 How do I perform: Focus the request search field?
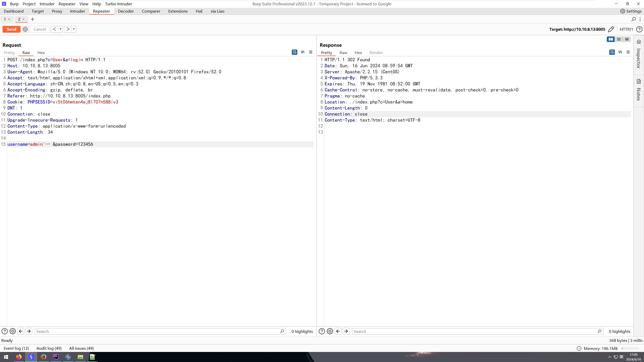[160, 331]
